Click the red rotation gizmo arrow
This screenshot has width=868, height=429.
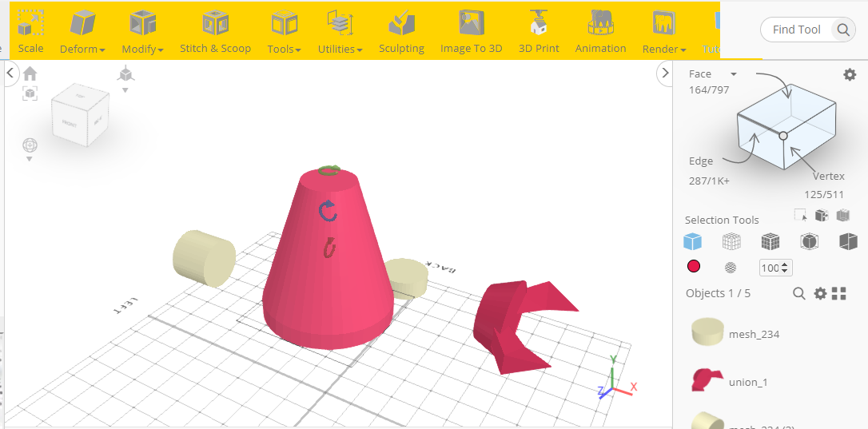(330, 248)
